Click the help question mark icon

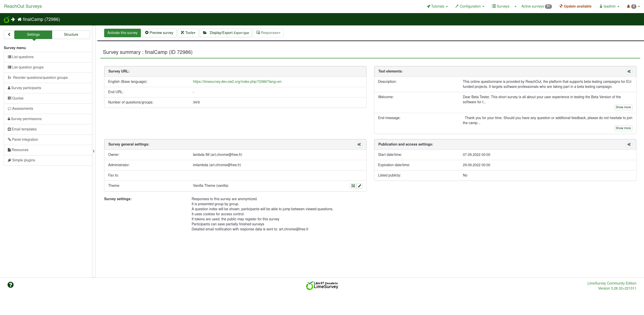[x=10, y=285]
